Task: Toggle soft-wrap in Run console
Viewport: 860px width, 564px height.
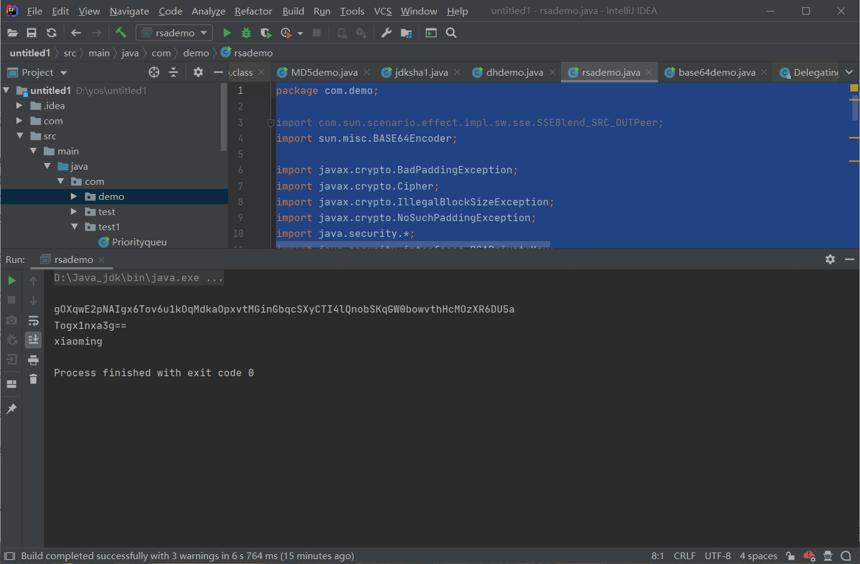Action: 33,320
